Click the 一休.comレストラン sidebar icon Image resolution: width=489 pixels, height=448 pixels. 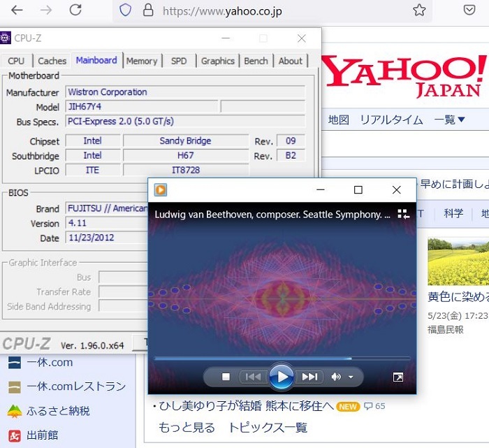point(15,387)
